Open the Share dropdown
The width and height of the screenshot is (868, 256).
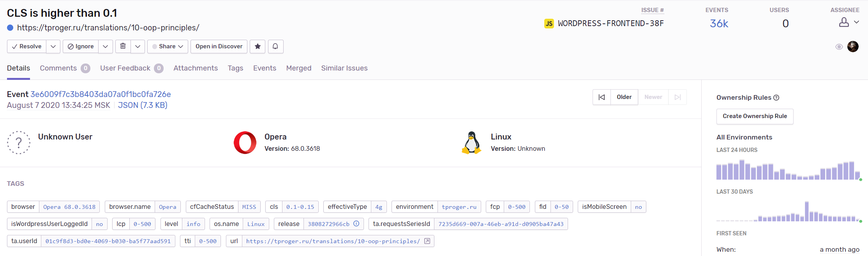click(168, 46)
